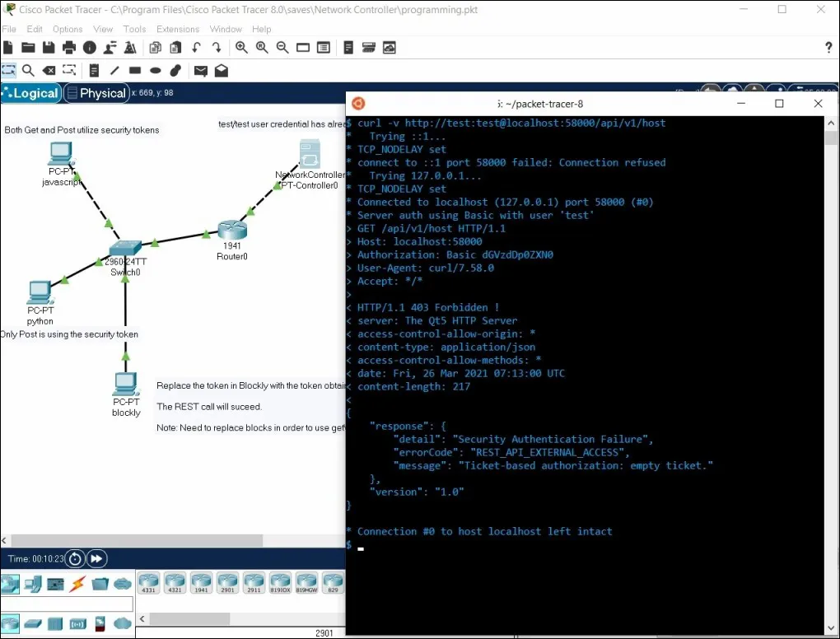
Task: Open the Network Information dialog icon
Action: (89, 47)
